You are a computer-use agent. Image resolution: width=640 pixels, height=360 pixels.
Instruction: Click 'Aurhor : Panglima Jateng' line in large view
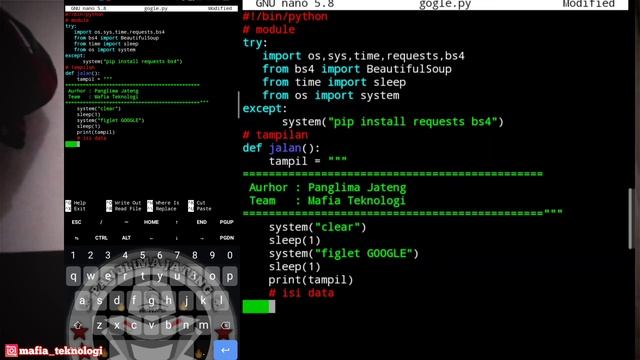click(x=328, y=188)
